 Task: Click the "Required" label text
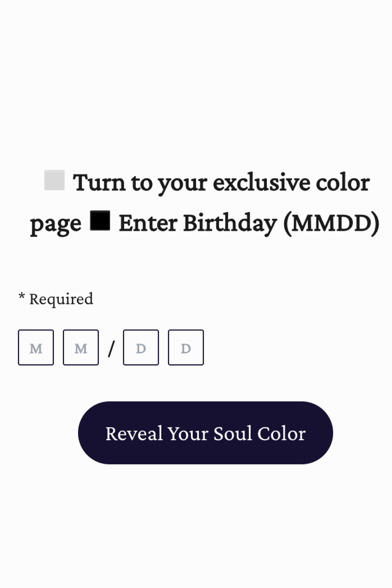point(61,299)
